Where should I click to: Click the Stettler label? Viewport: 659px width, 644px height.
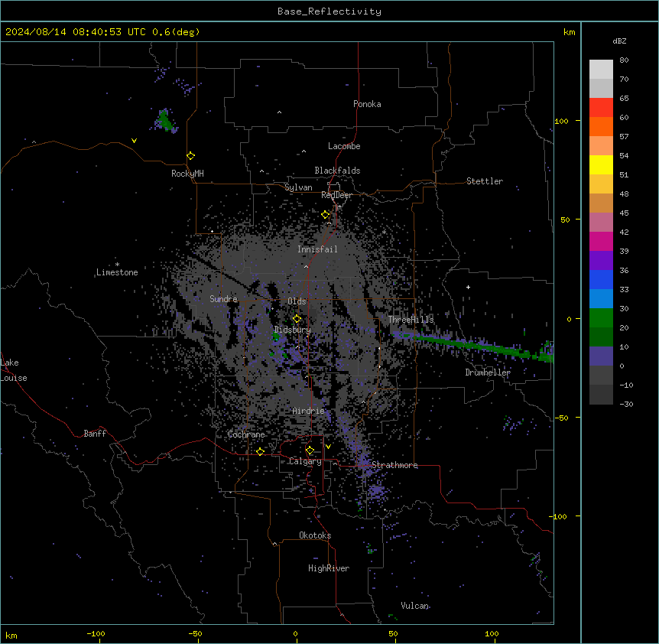pos(485,181)
